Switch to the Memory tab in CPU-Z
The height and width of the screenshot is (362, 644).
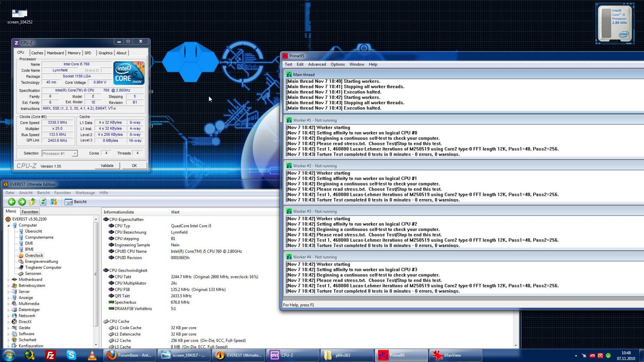pos(74,53)
